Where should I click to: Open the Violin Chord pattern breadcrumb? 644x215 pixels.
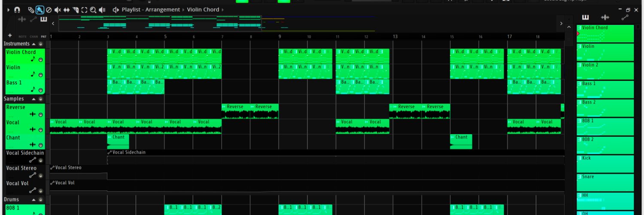tap(203, 9)
